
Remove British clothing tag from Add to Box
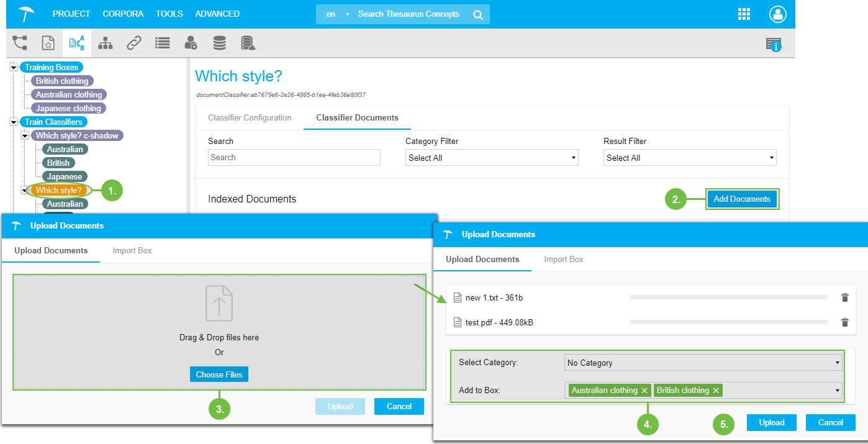(x=716, y=391)
